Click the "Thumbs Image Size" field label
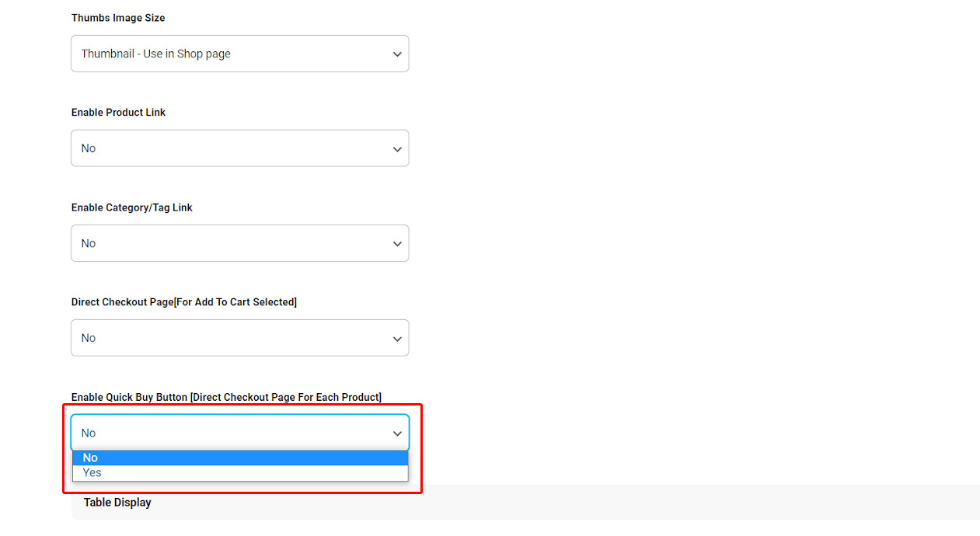The image size is (980, 536). click(118, 18)
